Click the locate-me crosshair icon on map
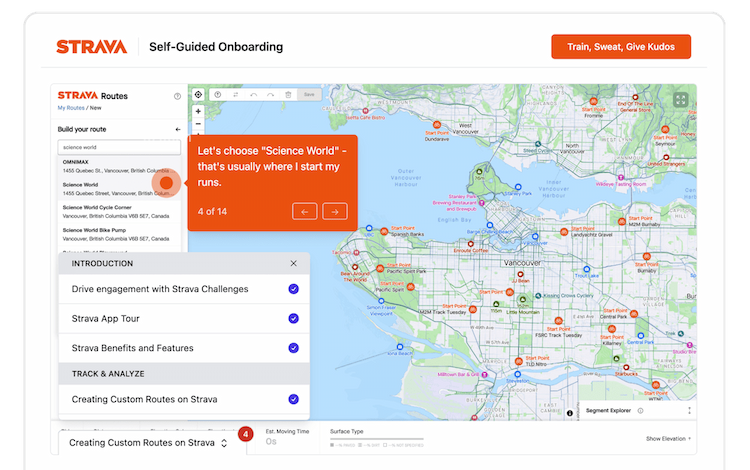The image size is (750, 470). point(198,94)
